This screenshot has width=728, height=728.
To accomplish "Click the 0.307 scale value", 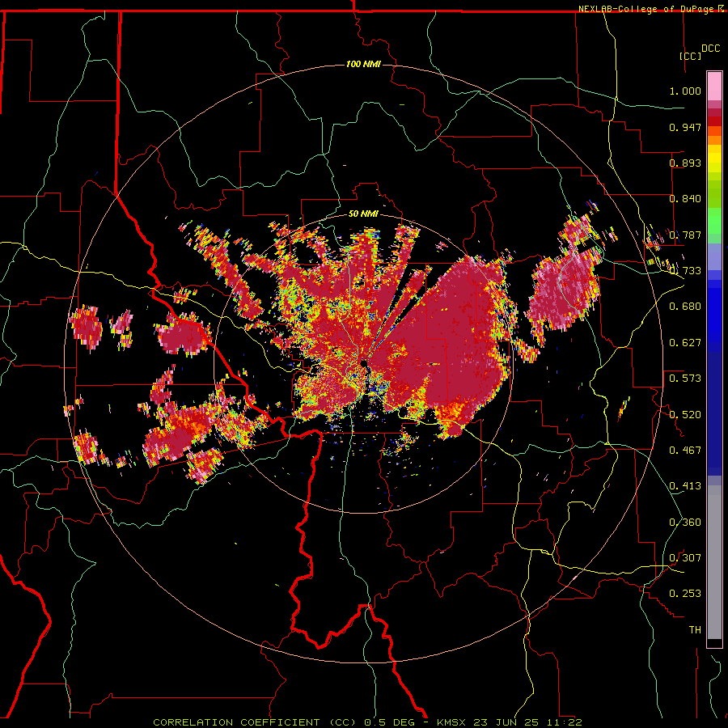I will pos(685,558).
